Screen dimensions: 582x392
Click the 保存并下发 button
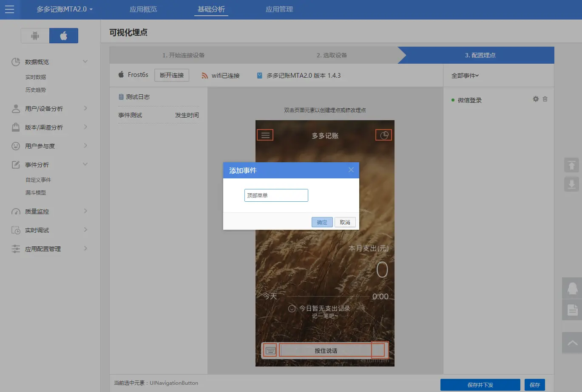pyautogui.click(x=480, y=385)
